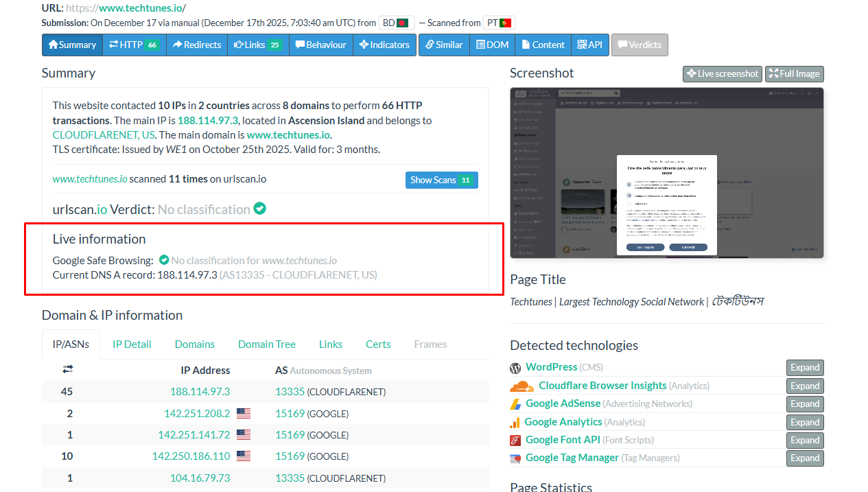Expand Google Font API details
Image resolution: width=868 pixels, height=492 pixels.
[x=805, y=440]
